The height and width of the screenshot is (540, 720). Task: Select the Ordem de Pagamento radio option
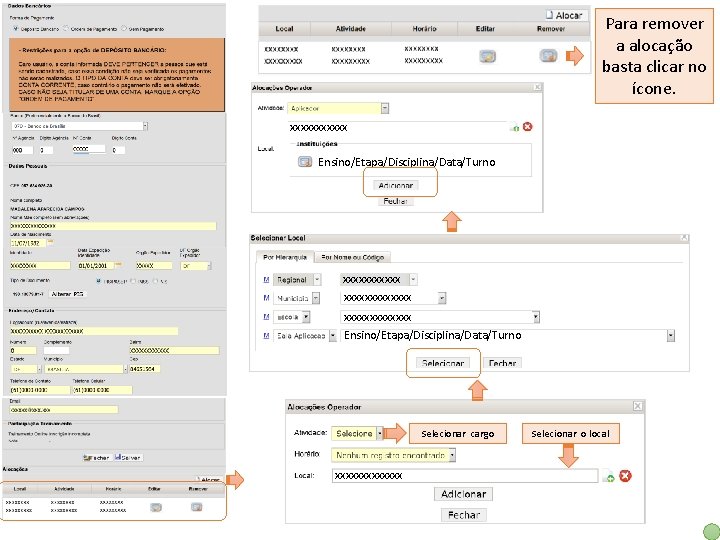tap(66, 28)
